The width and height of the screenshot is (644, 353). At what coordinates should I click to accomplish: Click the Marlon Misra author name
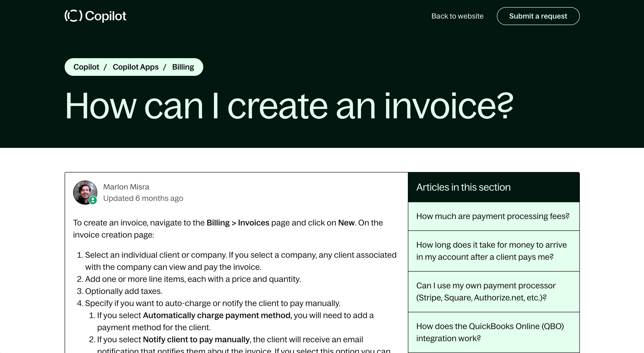click(126, 187)
